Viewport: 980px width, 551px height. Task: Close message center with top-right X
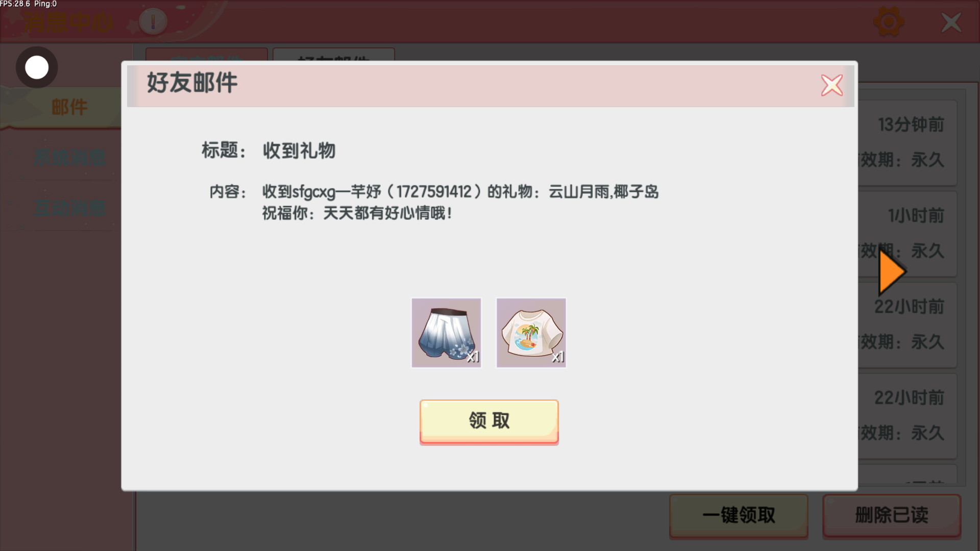pos(951,22)
